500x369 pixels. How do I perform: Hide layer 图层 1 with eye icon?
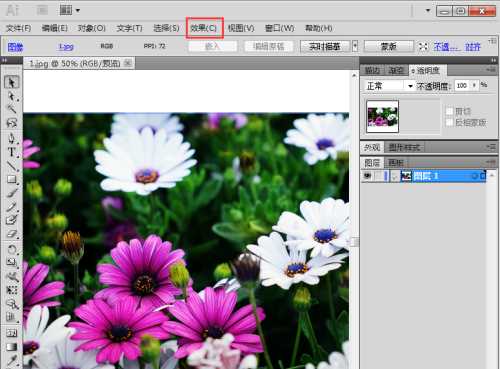(368, 176)
